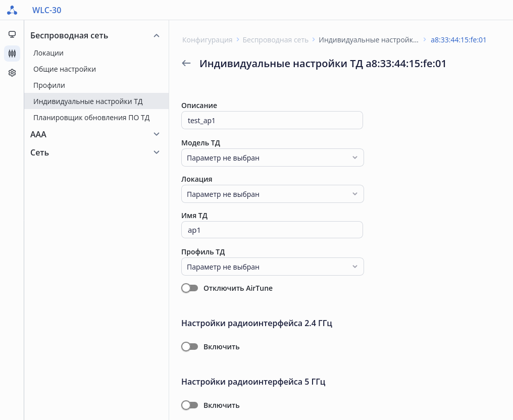Enable the 2.4 ГГц radio interface toggle
The width and height of the screenshot is (513, 420).
[x=190, y=347]
